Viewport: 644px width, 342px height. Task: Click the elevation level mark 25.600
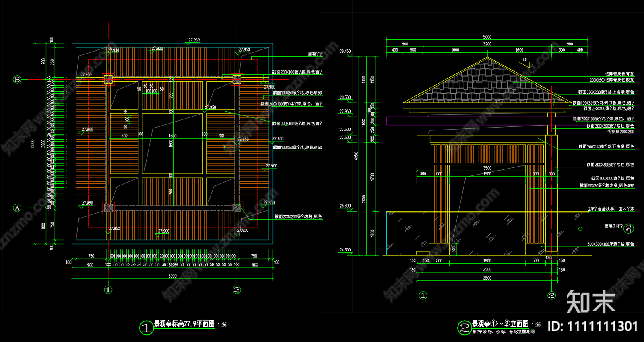click(x=345, y=206)
